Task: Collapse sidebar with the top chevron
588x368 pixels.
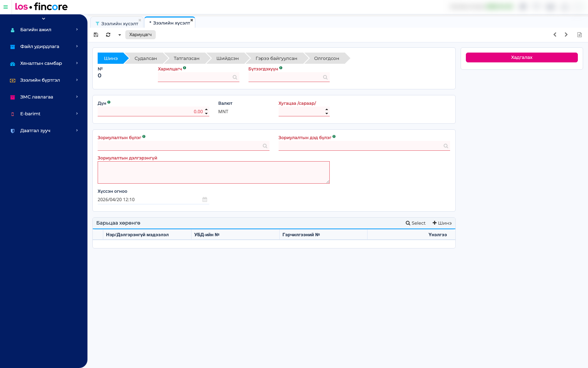Action: [43, 19]
